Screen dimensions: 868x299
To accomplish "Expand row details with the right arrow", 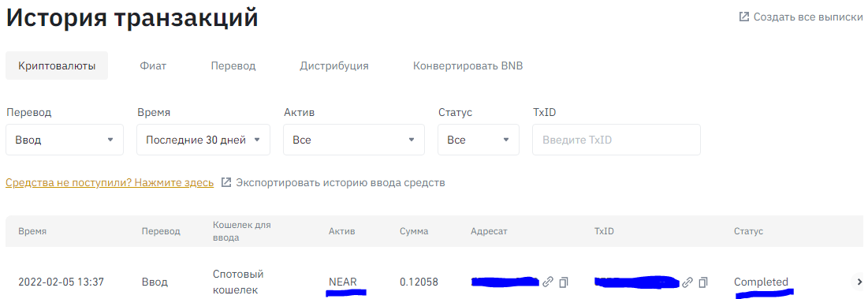I will (859, 282).
